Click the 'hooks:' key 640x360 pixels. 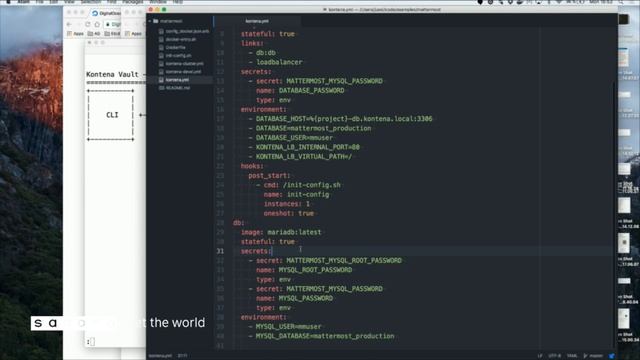pos(252,166)
